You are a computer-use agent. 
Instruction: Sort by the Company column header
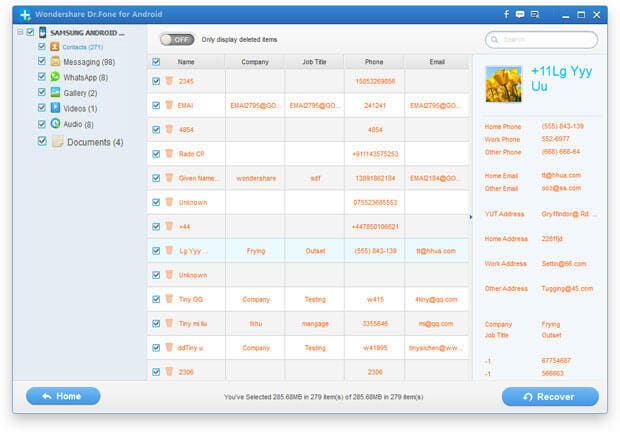point(255,62)
